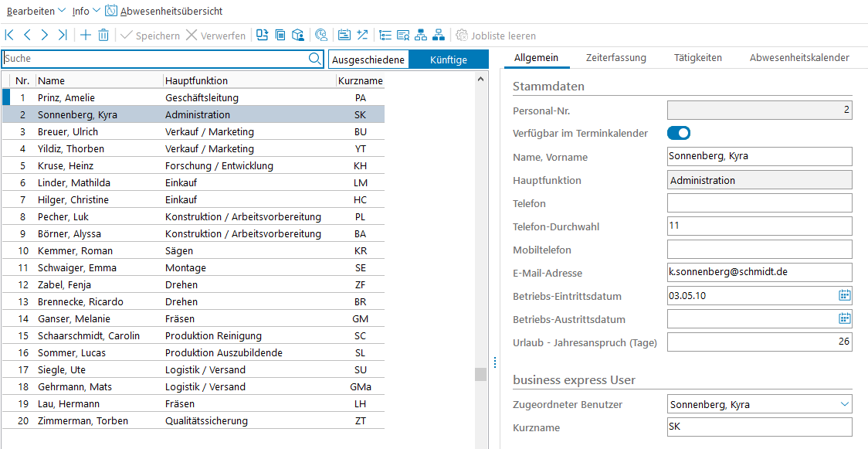Jump to the last record arrow
868x449 pixels.
click(63, 36)
